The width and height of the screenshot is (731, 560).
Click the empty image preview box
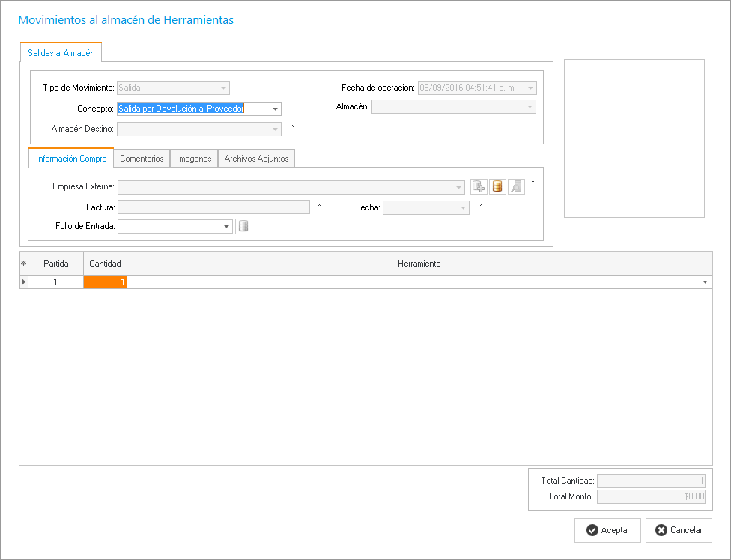coord(634,139)
